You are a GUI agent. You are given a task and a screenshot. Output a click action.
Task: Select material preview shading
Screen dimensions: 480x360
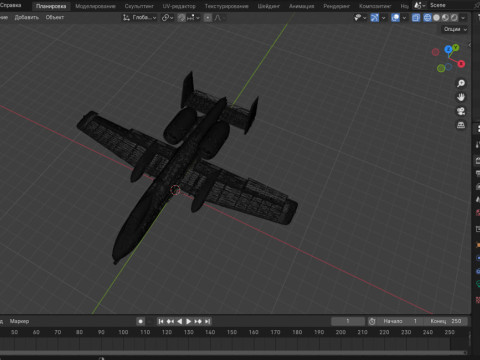point(445,18)
